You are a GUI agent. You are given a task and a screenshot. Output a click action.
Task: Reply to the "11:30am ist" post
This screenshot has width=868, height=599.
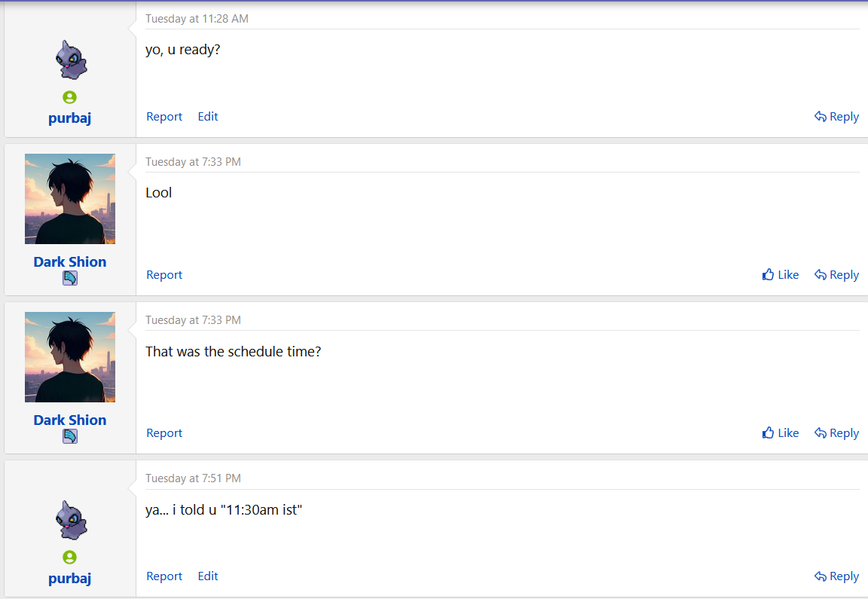836,576
